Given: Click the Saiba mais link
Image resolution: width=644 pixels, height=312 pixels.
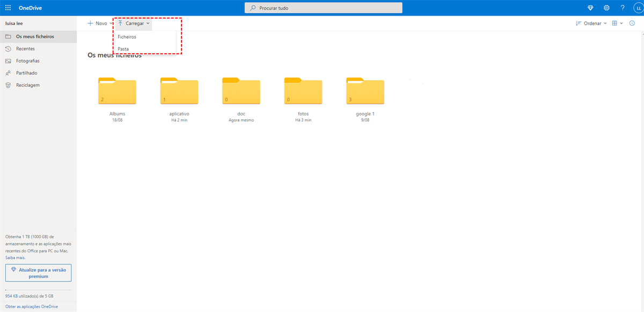Looking at the screenshot, I should (15, 258).
